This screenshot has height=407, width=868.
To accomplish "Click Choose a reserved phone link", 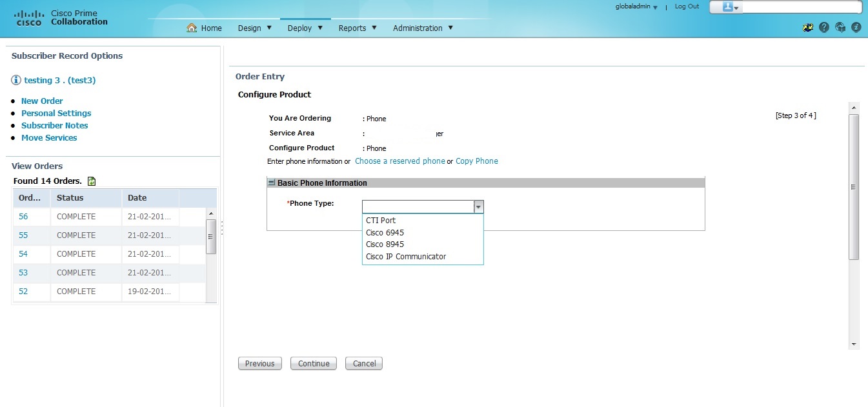I will click(400, 161).
